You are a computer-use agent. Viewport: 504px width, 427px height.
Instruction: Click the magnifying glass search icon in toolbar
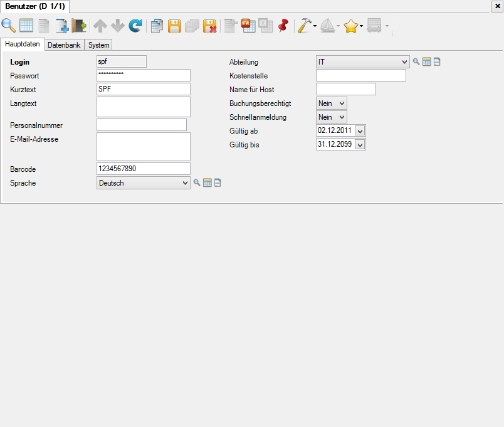tap(9, 26)
